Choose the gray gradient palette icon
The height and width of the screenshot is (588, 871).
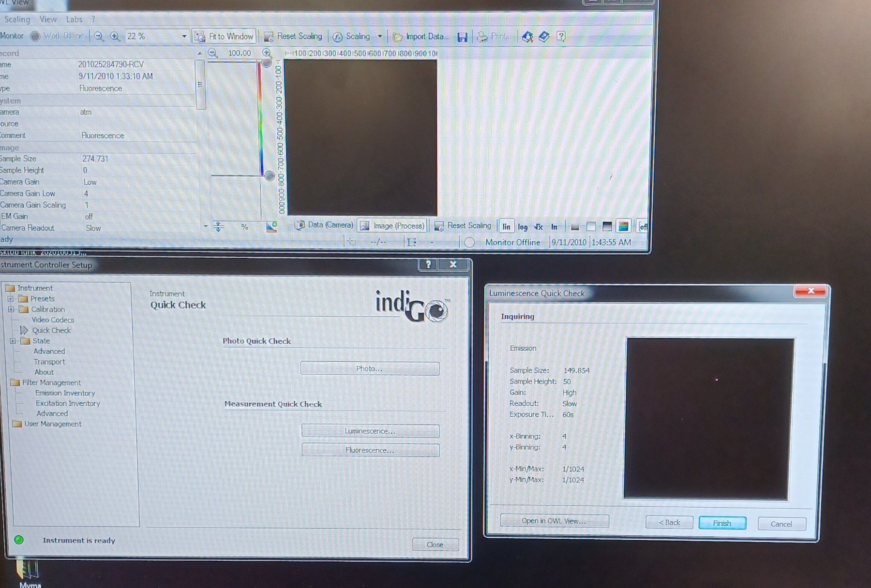[575, 226]
